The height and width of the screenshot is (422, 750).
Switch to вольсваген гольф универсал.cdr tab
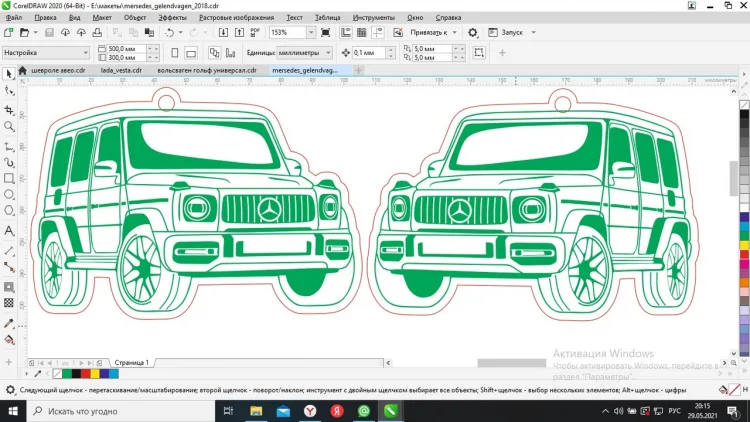coord(207,70)
